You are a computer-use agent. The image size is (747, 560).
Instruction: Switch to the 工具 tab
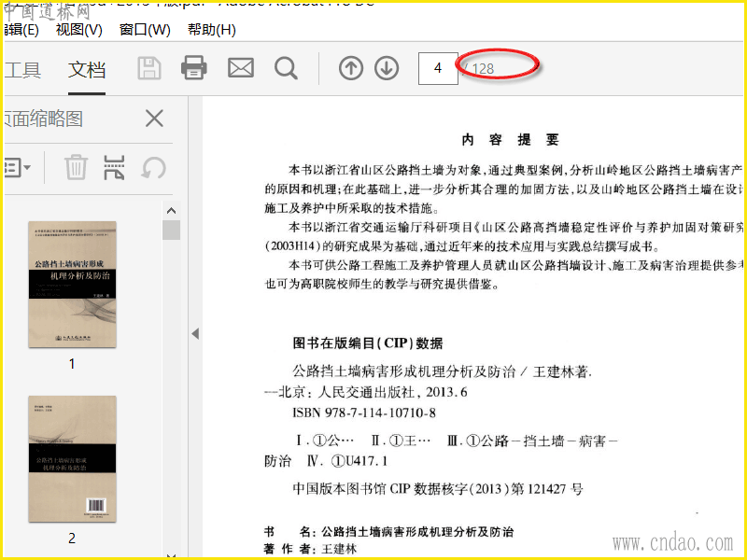[x=22, y=70]
